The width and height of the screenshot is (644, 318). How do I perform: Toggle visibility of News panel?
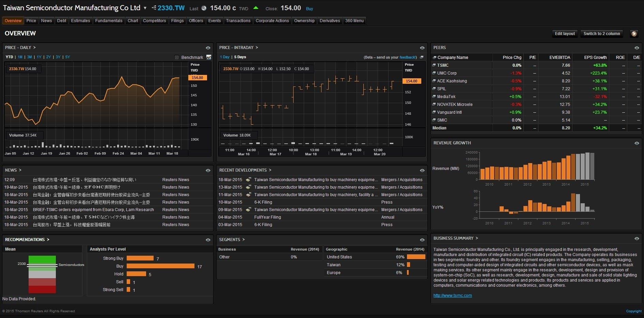(x=208, y=170)
